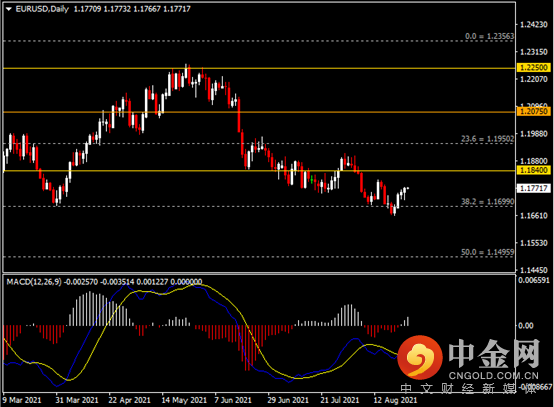The width and height of the screenshot is (554, 407).
Task: Select the MACD(12,26,9) indicator label
Action: point(34,282)
